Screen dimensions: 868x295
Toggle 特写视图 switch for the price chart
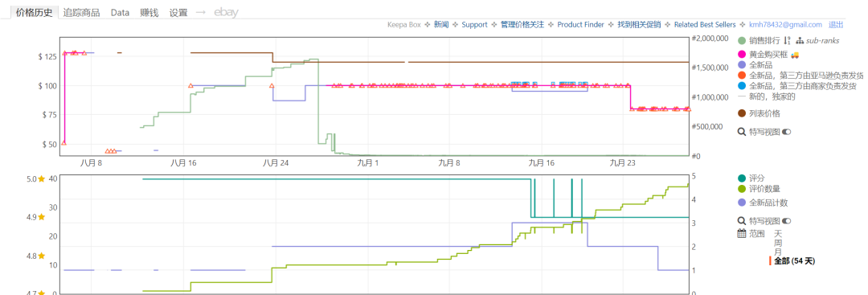pos(786,132)
